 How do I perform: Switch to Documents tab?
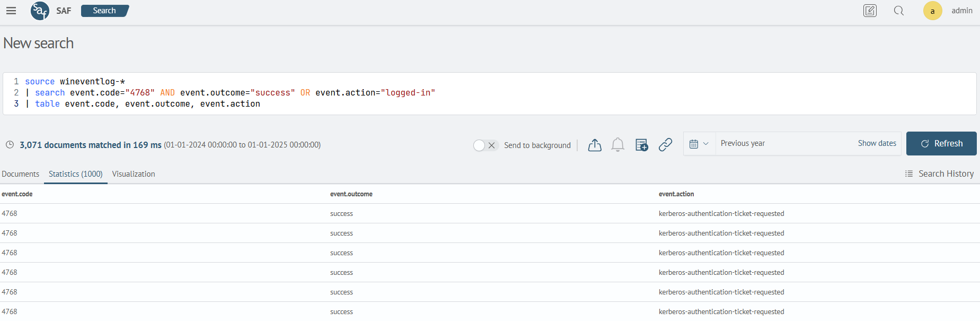pyautogui.click(x=20, y=174)
